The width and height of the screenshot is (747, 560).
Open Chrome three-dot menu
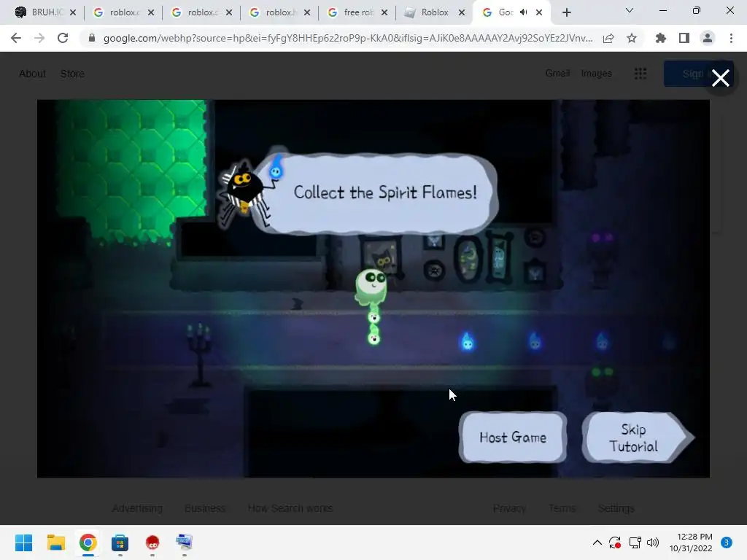coord(731,38)
